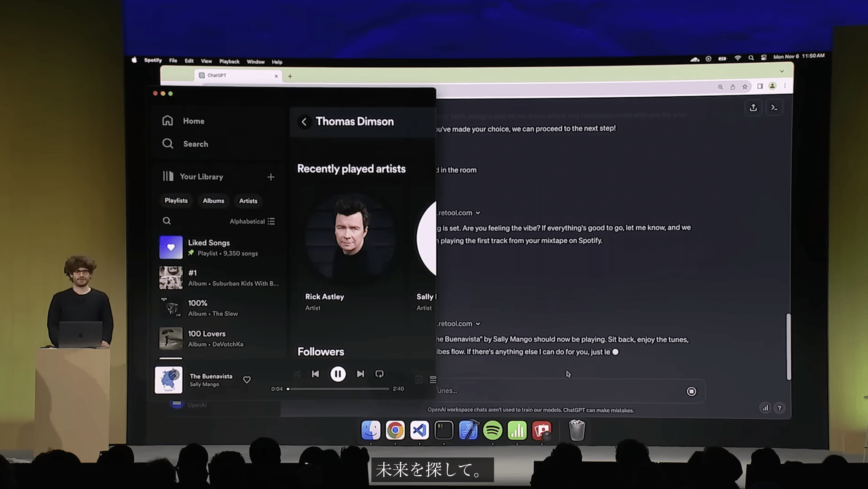Pause the currently playing track
The height and width of the screenshot is (489, 868).
(338, 374)
